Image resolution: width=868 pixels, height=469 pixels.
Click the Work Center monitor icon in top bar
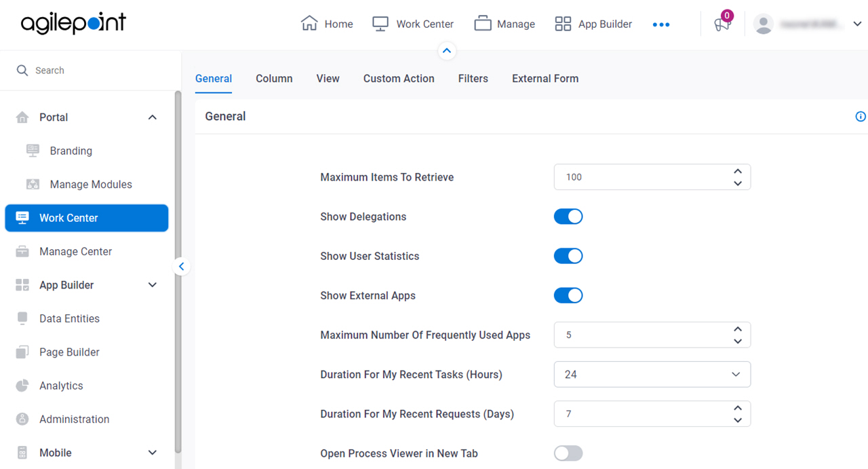(x=380, y=24)
